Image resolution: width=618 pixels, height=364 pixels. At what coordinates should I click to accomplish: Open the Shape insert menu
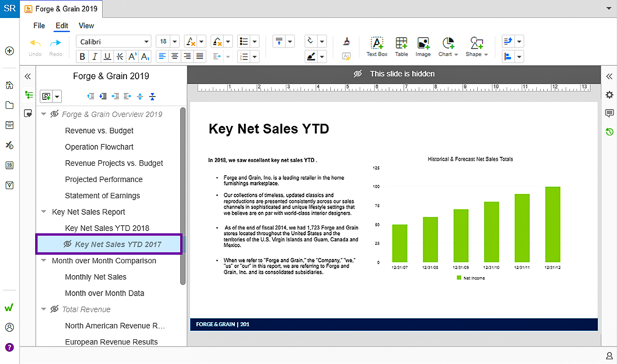click(476, 47)
